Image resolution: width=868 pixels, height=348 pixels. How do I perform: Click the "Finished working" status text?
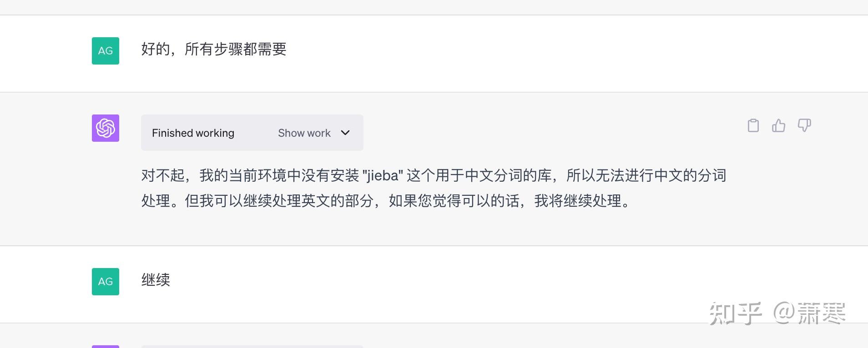pos(193,133)
